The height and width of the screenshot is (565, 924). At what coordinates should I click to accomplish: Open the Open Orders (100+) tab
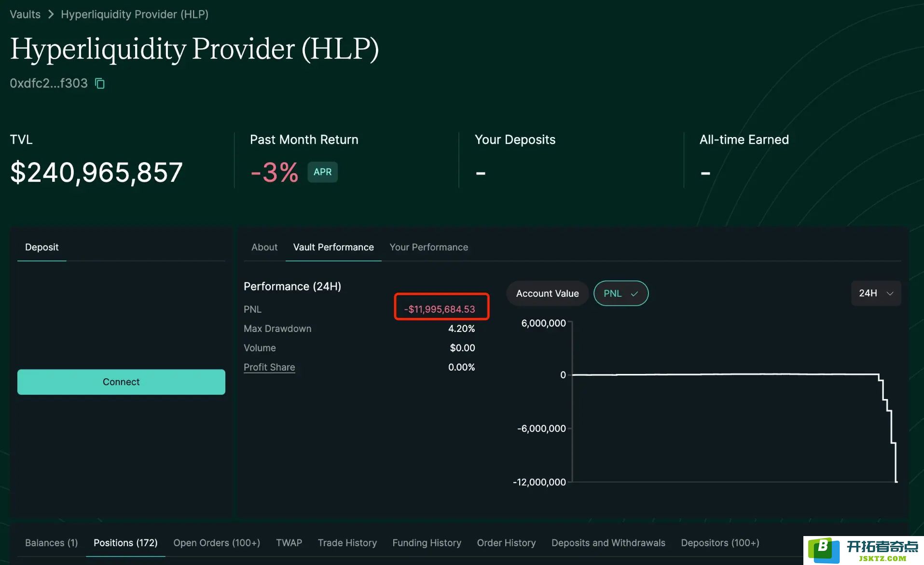(217, 543)
